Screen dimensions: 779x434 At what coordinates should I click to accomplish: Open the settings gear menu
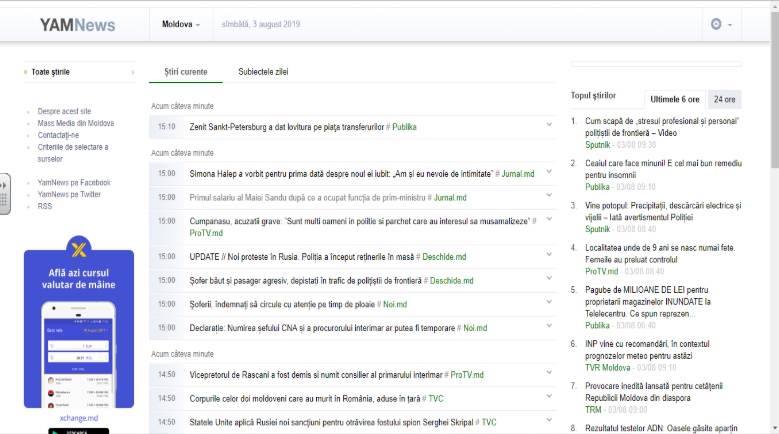(x=720, y=24)
